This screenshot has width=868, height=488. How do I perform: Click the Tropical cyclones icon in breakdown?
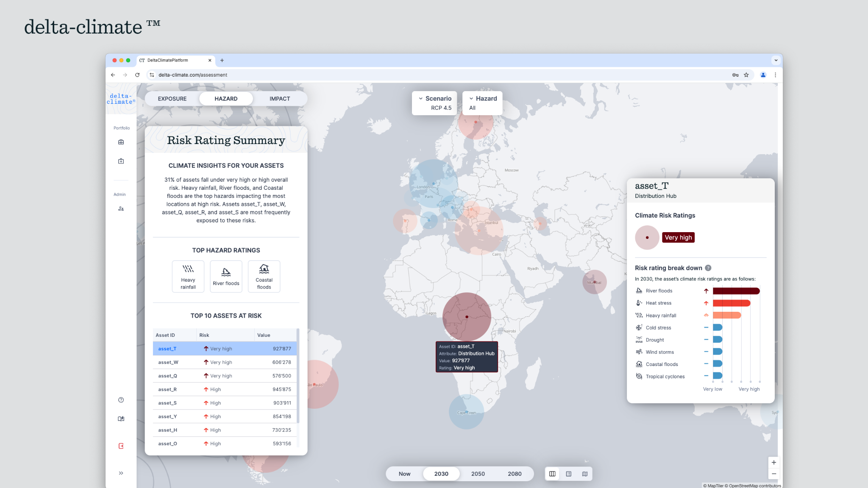coord(639,376)
